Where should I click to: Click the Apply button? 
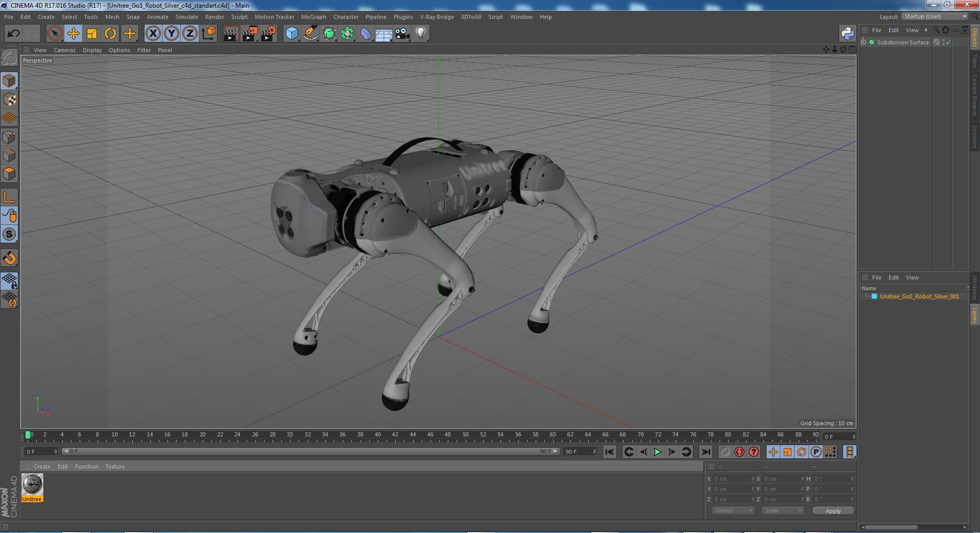(x=833, y=511)
